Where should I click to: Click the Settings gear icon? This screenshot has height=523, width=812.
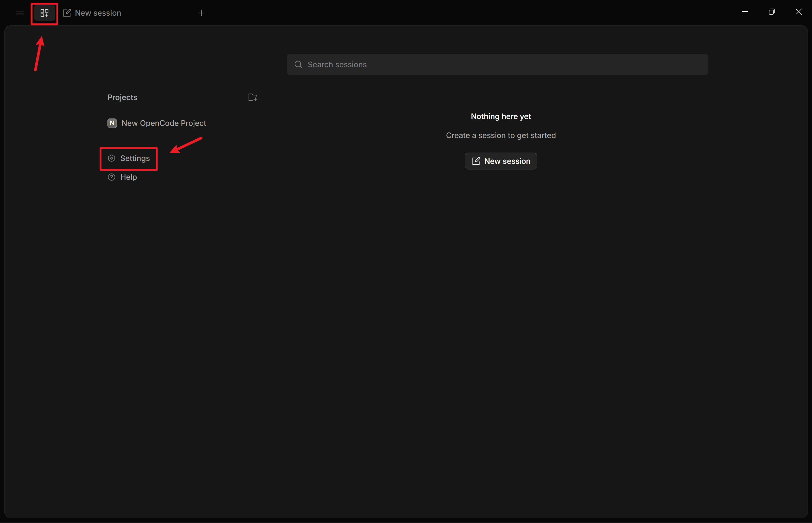click(x=111, y=158)
